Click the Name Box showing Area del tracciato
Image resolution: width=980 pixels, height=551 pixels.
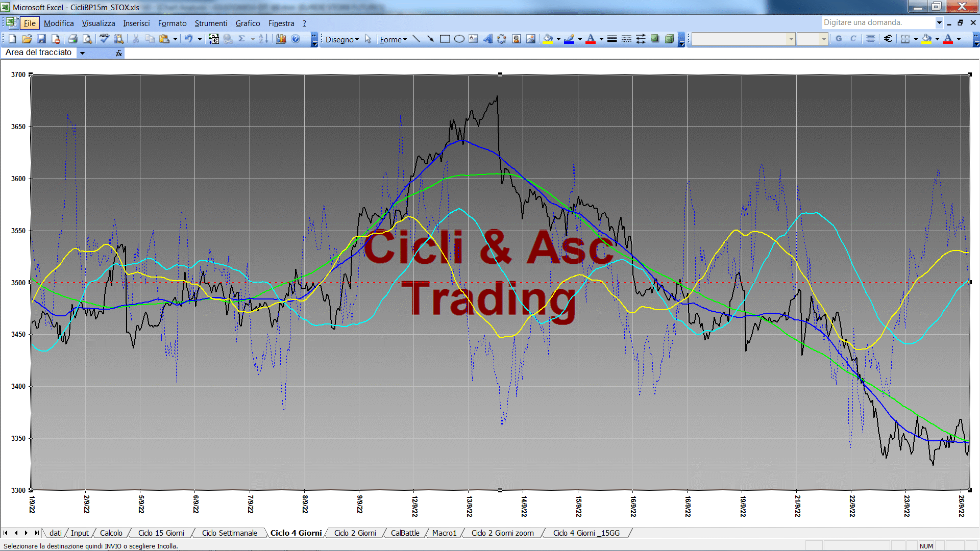[x=40, y=53]
